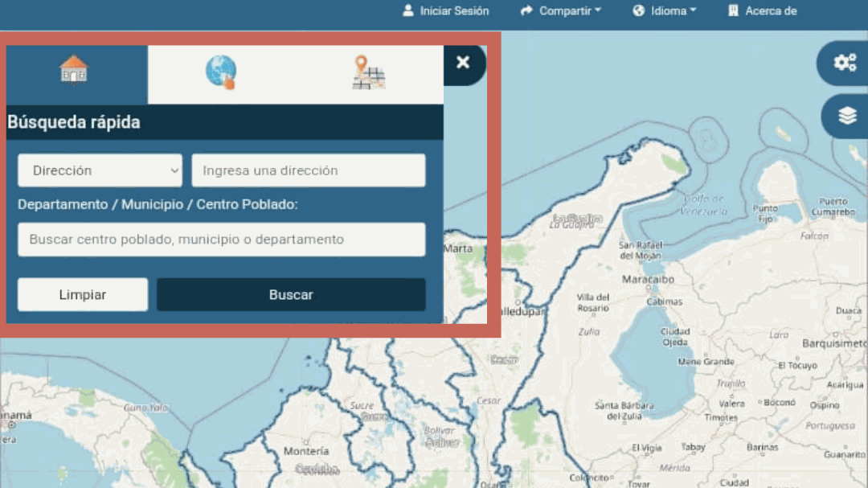Switch to the globe search tab
Screen dimensions: 868x488
(220, 72)
